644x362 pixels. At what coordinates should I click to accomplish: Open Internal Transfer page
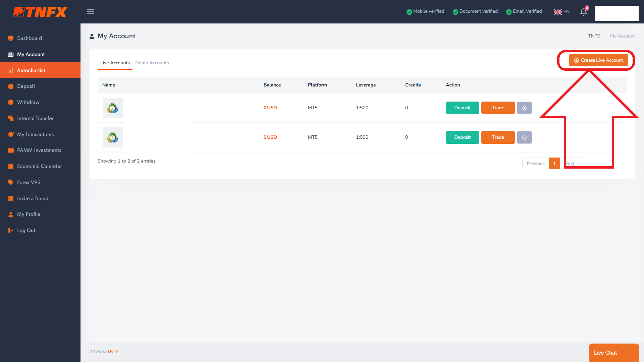[40, 118]
